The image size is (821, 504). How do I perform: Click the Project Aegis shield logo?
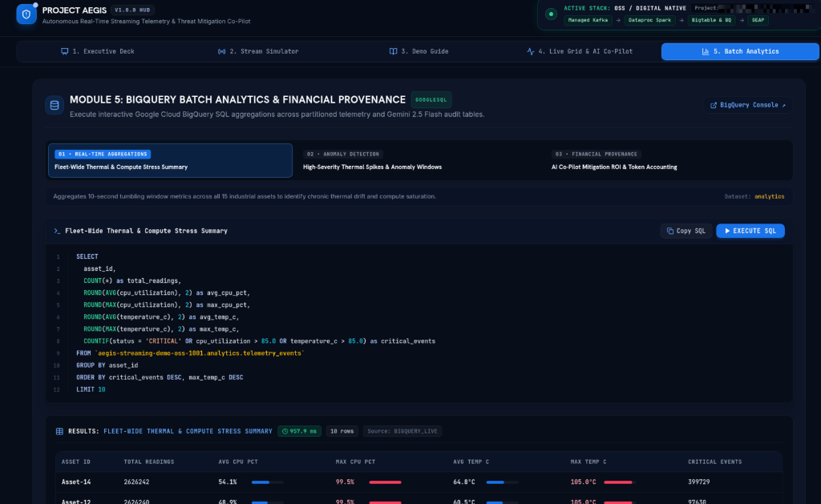pyautogui.click(x=26, y=14)
